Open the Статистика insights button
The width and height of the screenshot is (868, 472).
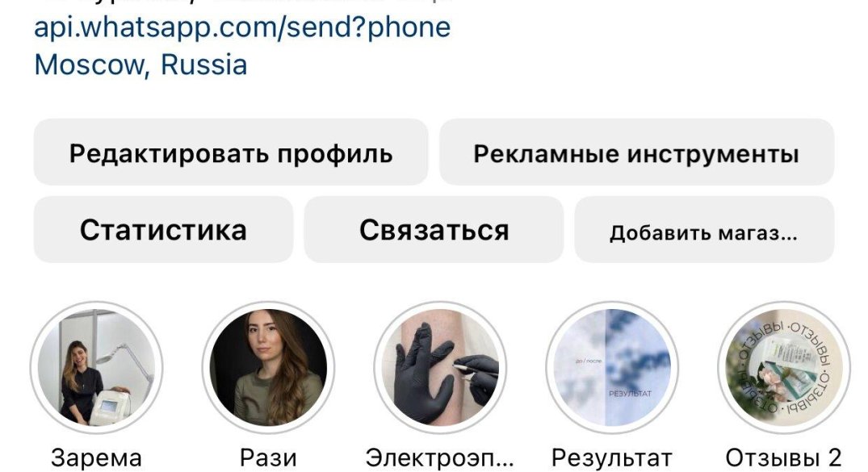click(x=163, y=230)
